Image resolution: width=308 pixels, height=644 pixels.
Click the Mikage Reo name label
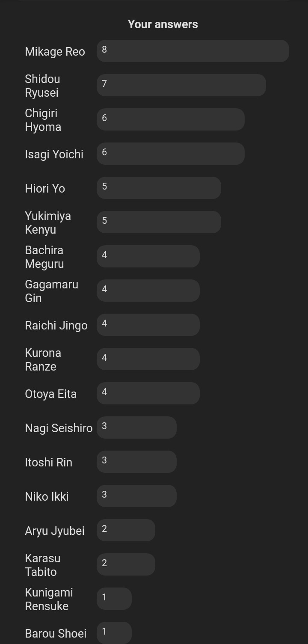55,52
